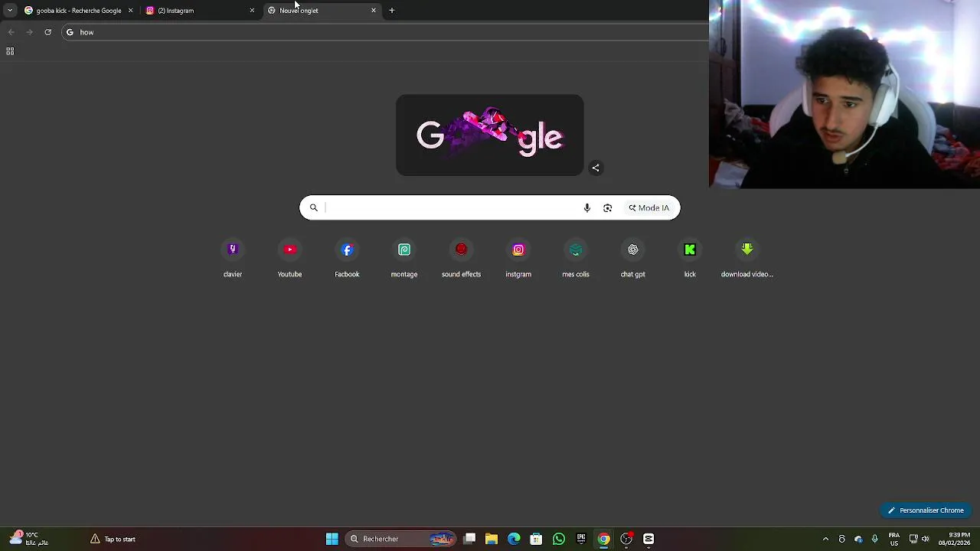This screenshot has width=980, height=551.
Task: Go back to the previous page
Action: click(11, 32)
